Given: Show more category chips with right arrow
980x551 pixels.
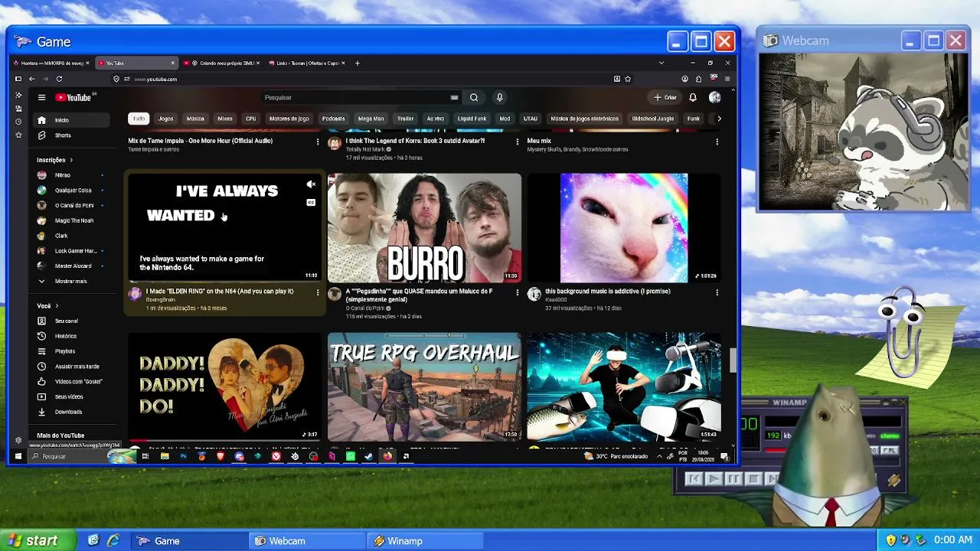Looking at the screenshot, I should coord(718,119).
